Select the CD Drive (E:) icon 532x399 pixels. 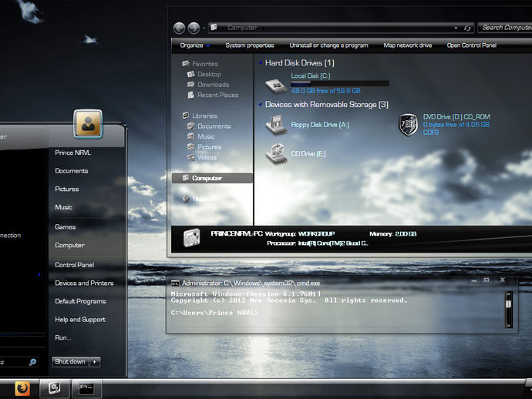tap(276, 153)
